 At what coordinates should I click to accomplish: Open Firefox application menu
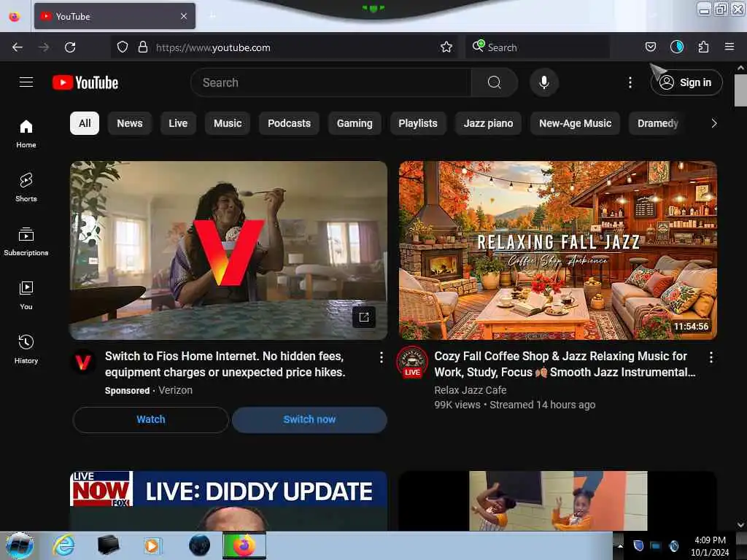(729, 47)
